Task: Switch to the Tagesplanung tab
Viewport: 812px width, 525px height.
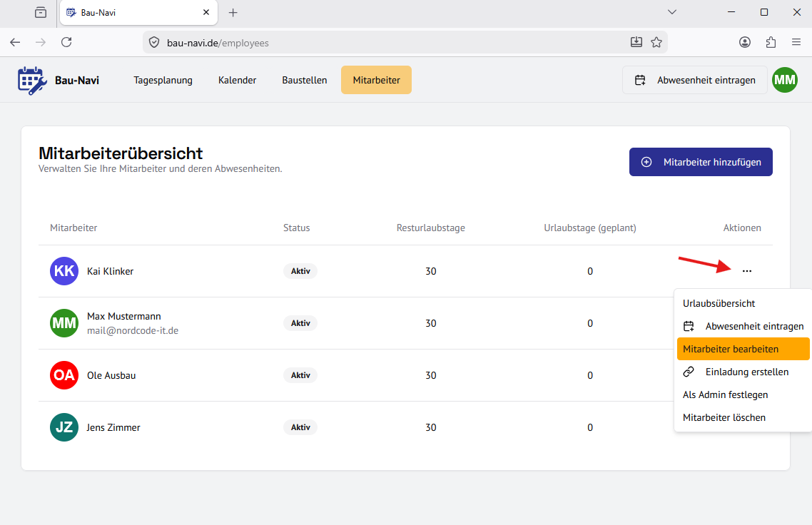Action: tap(163, 81)
